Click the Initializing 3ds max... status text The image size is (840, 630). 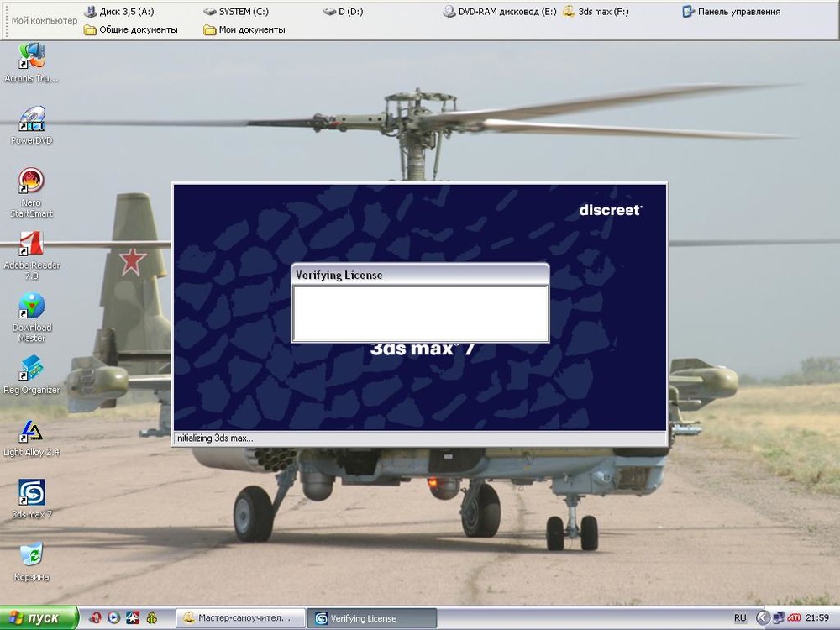pos(213,438)
